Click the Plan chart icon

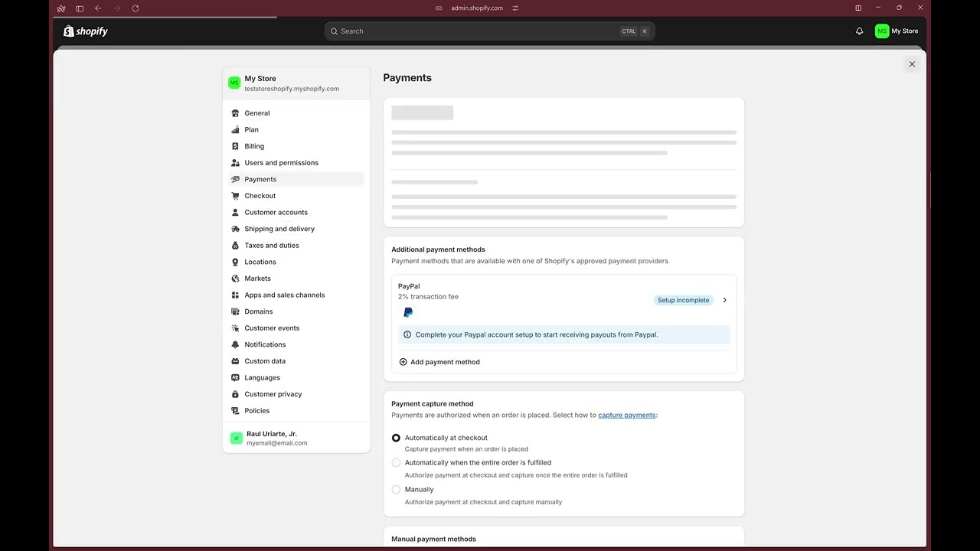coord(235,130)
